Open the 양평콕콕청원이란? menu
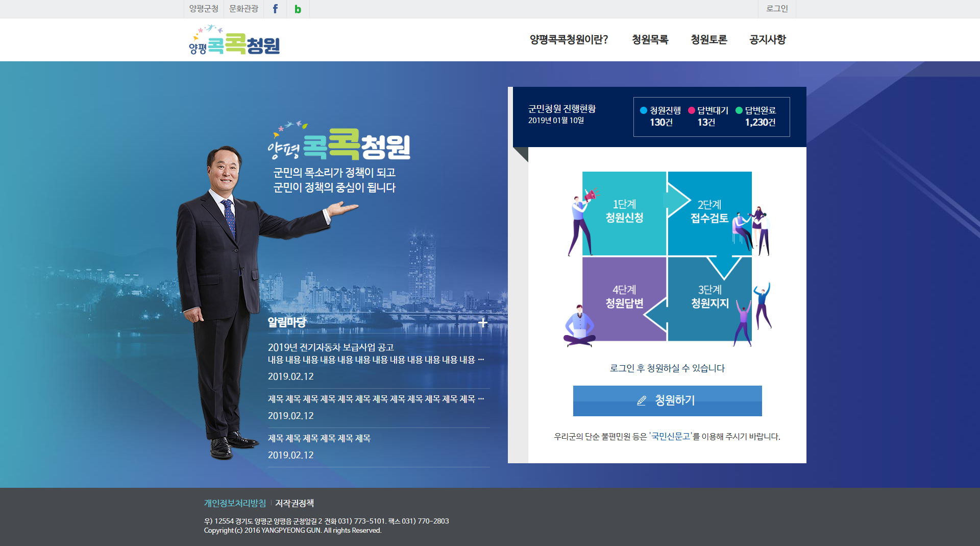980x546 pixels. pyautogui.click(x=569, y=40)
